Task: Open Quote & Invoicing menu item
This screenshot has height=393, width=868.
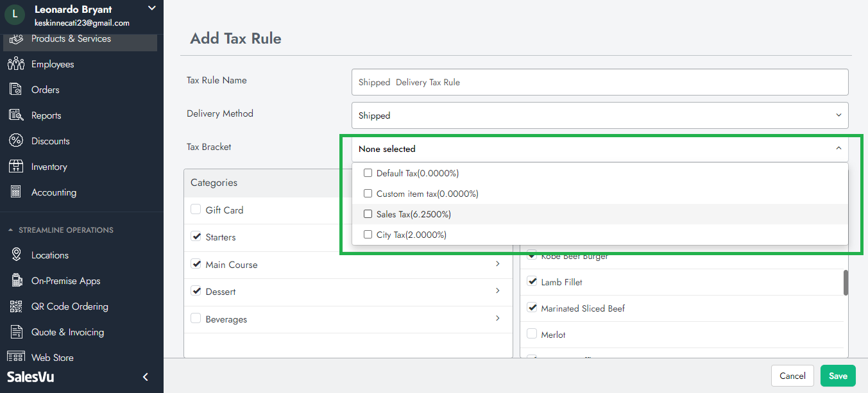Action: (x=67, y=332)
